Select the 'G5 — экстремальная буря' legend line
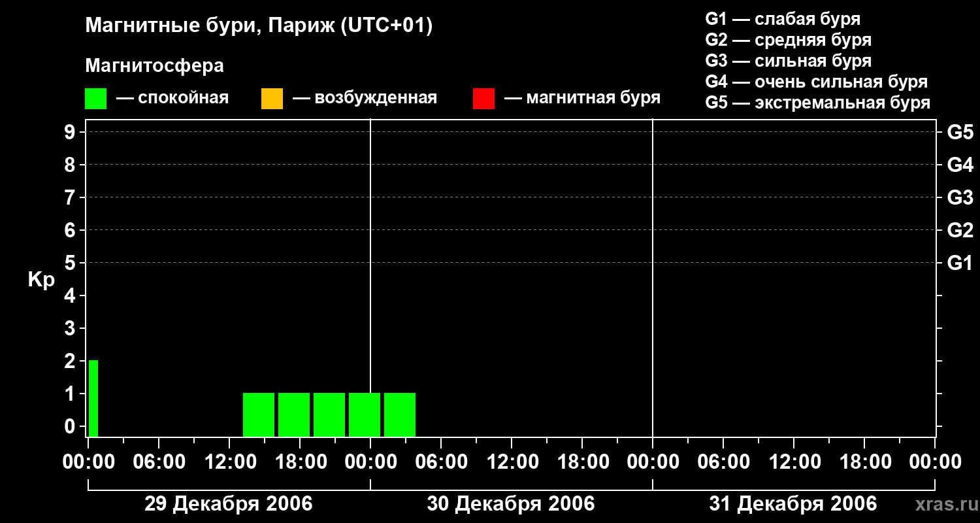This screenshot has width=980, height=523. click(818, 103)
